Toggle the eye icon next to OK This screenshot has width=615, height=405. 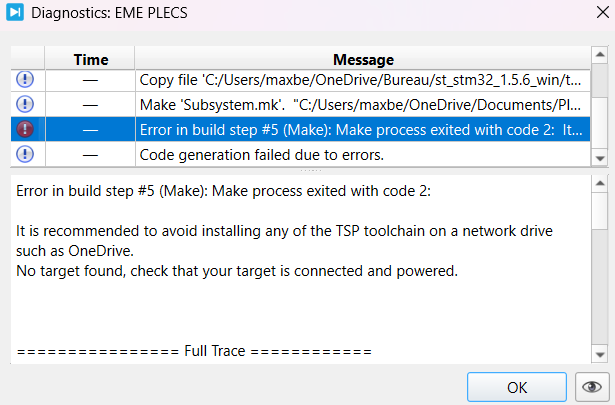pyautogui.click(x=594, y=387)
